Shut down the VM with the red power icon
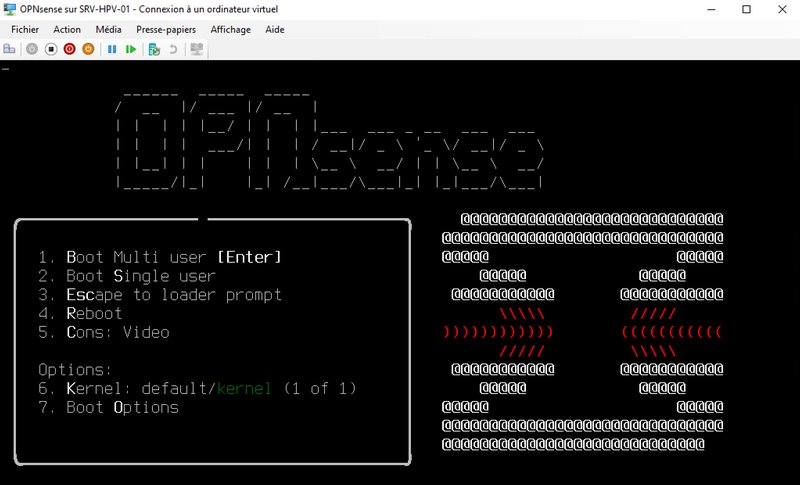 (69, 49)
